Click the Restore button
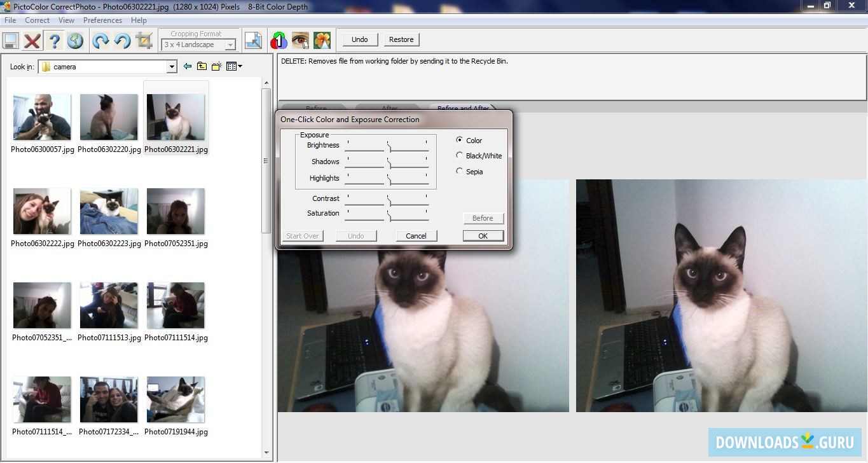 tap(401, 39)
